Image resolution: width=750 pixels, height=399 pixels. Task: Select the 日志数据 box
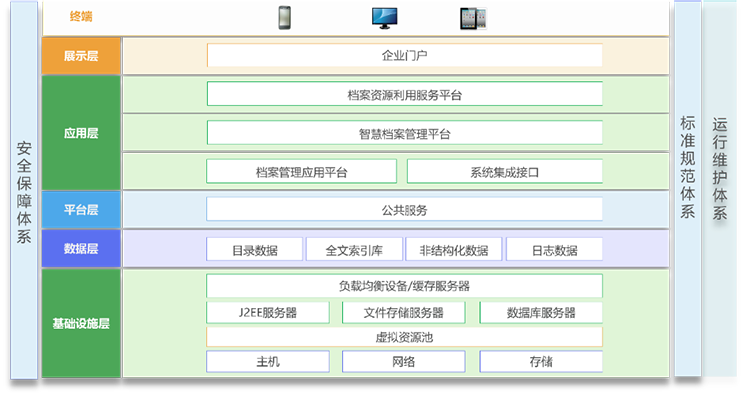[554, 249]
